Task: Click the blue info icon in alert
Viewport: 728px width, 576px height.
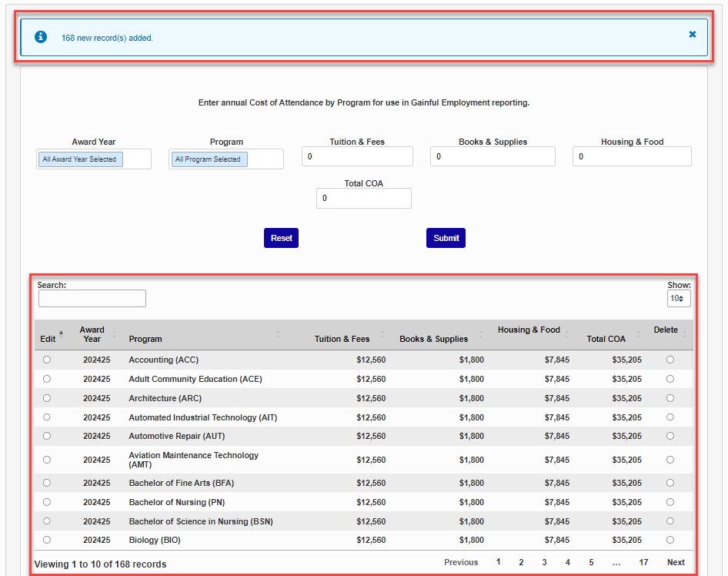Action: pos(41,37)
